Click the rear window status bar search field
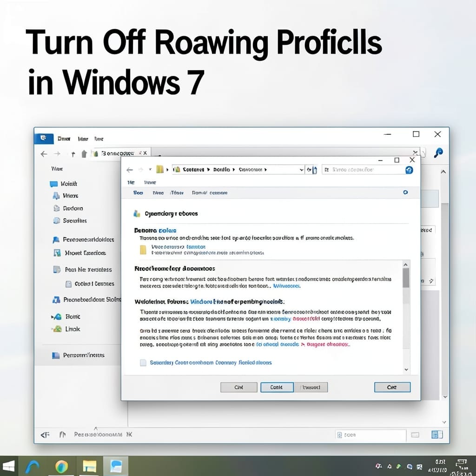The height and width of the screenshot is (476, 476). point(370,435)
